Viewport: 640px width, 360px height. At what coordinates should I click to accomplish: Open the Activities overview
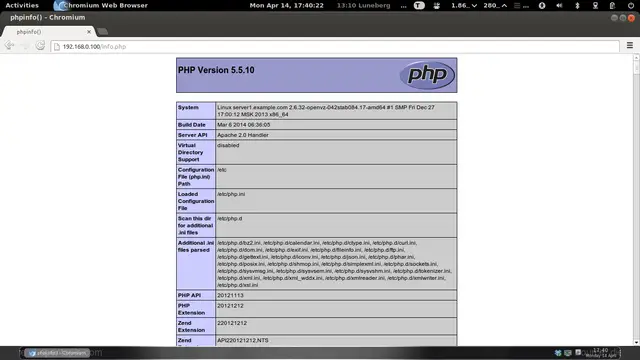[22, 5]
